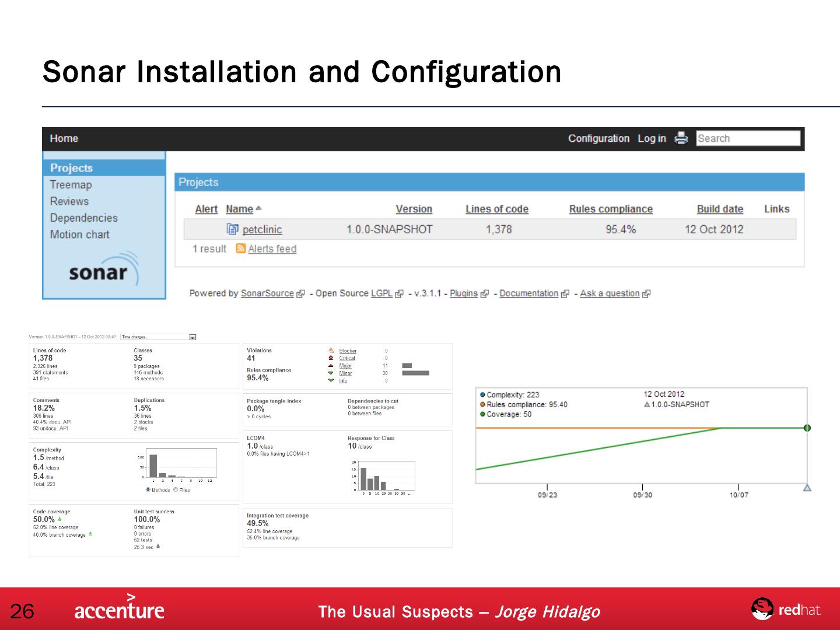Click the Blocker violation warning icon
The width and height of the screenshot is (840, 630).
[x=331, y=351]
